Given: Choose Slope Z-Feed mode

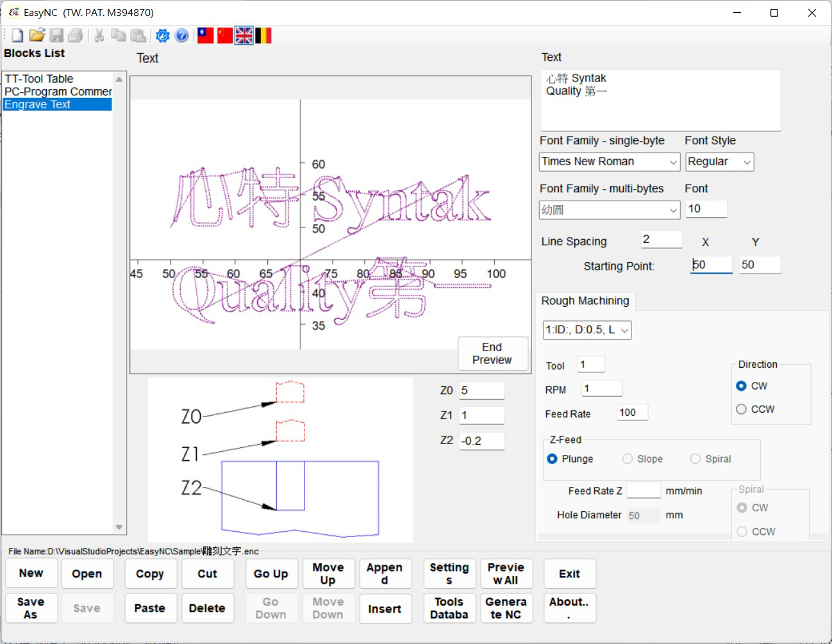Looking at the screenshot, I should pyautogui.click(x=642, y=459).
